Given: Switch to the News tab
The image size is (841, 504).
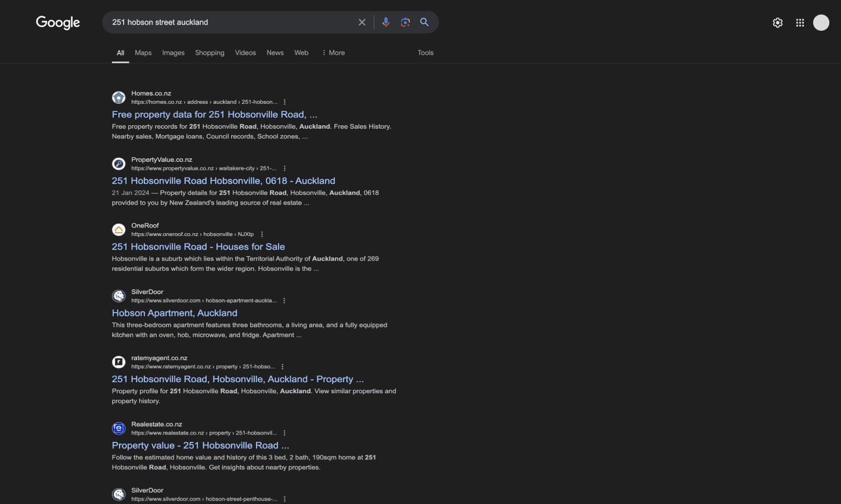Looking at the screenshot, I should tap(275, 53).
